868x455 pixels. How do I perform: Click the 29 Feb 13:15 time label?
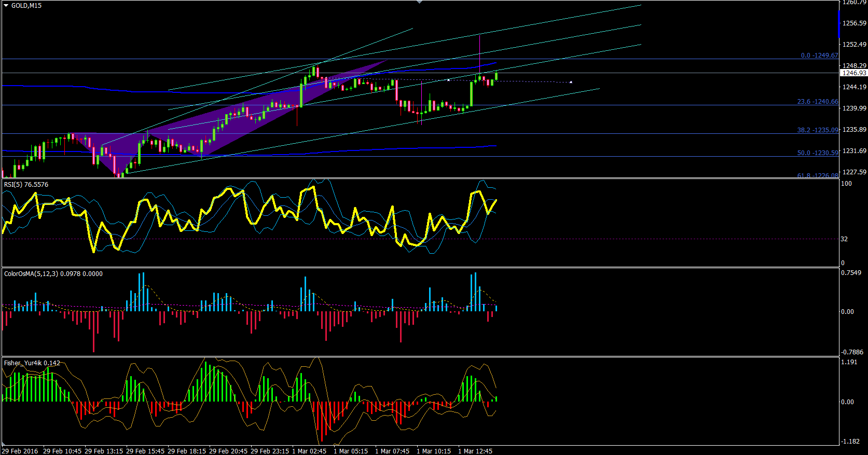[104, 451]
